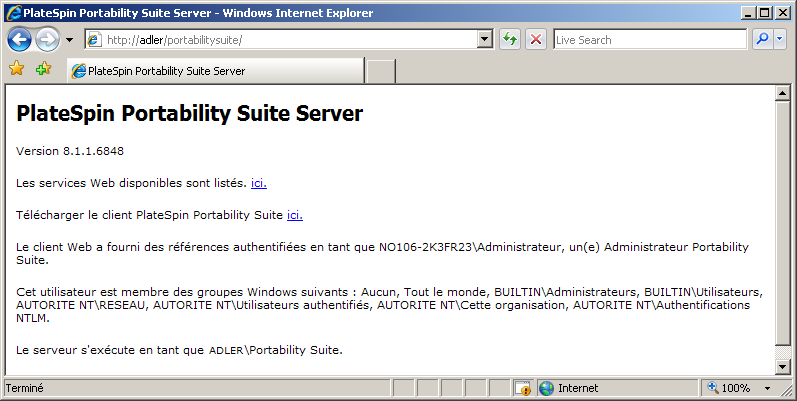Refresh the current page
This screenshot has height=401, width=797.
point(510,40)
